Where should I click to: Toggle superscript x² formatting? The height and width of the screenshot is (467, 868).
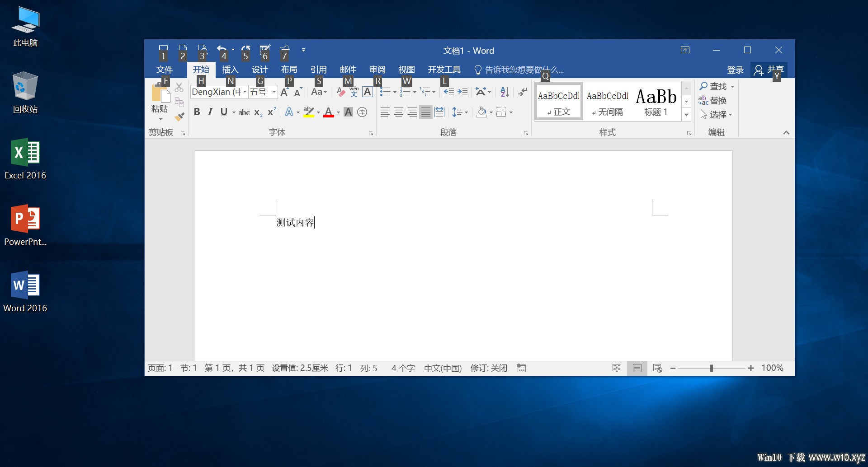tap(272, 112)
